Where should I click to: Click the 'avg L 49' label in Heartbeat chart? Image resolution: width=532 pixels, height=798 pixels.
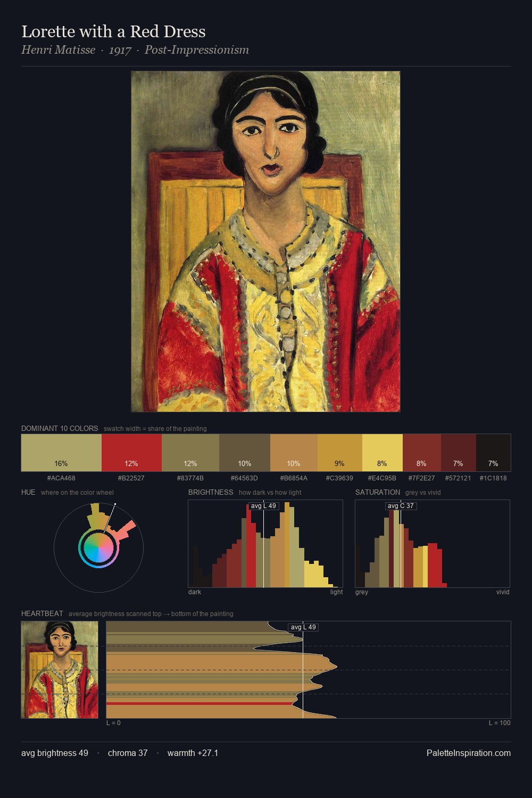[303, 627]
